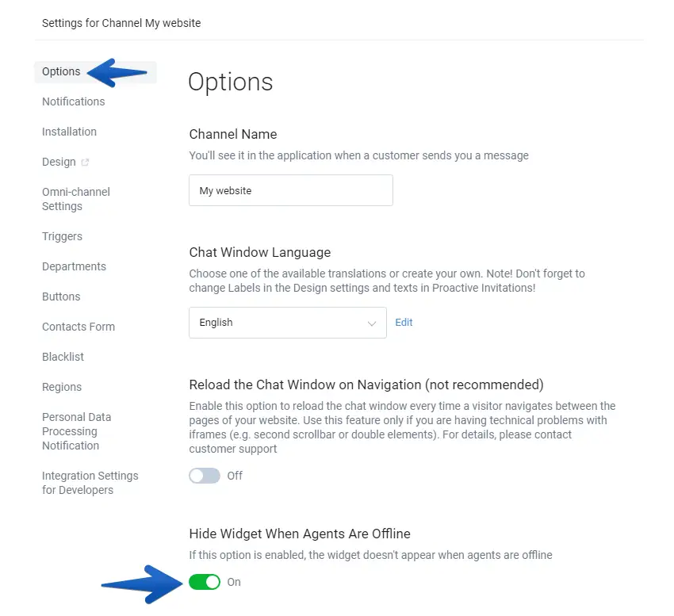The height and width of the screenshot is (616, 674).
Task: Open the Notifications settings section
Action: 73,101
